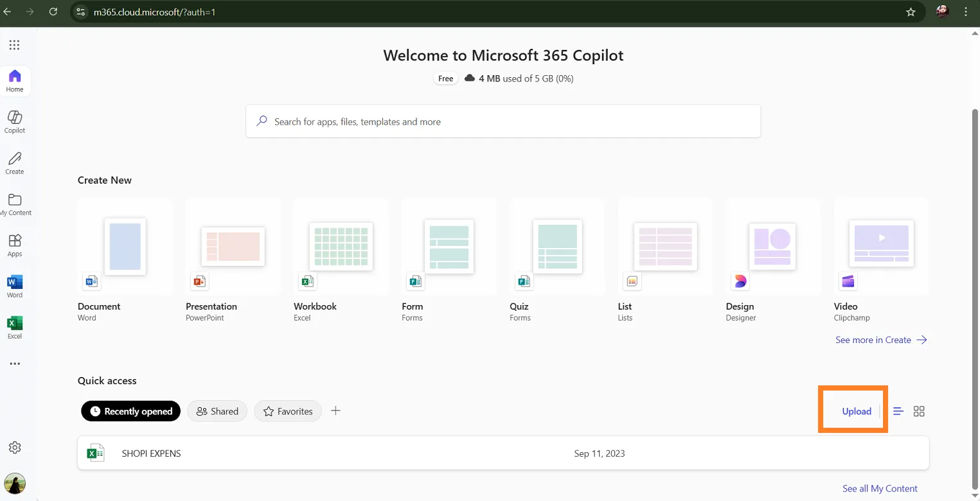Click the Free plan badge

coord(446,78)
